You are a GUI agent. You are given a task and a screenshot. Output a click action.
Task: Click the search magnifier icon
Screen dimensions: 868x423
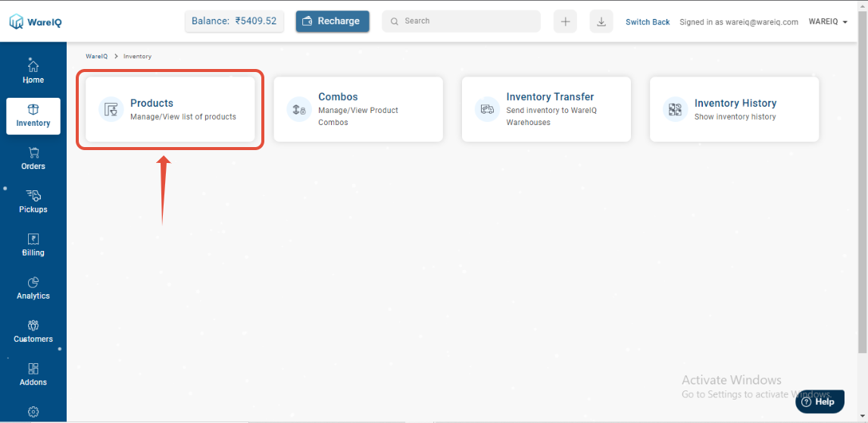point(395,21)
